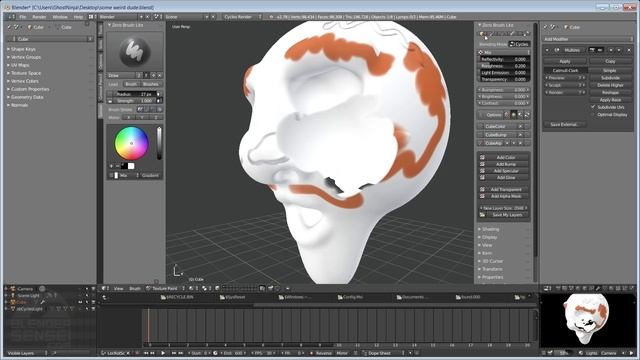Click the Save My Layers folder icon
Screen dimensions: 640x360
pos(482,215)
